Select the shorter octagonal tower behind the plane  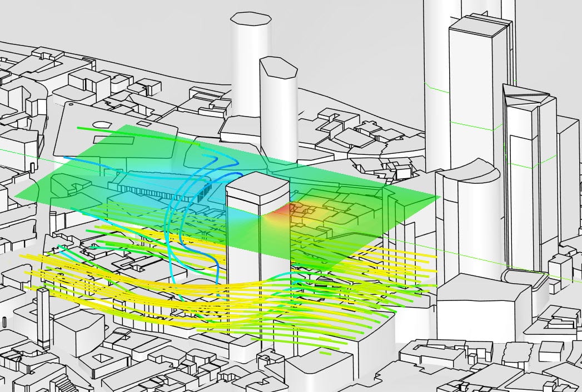pos(278,105)
